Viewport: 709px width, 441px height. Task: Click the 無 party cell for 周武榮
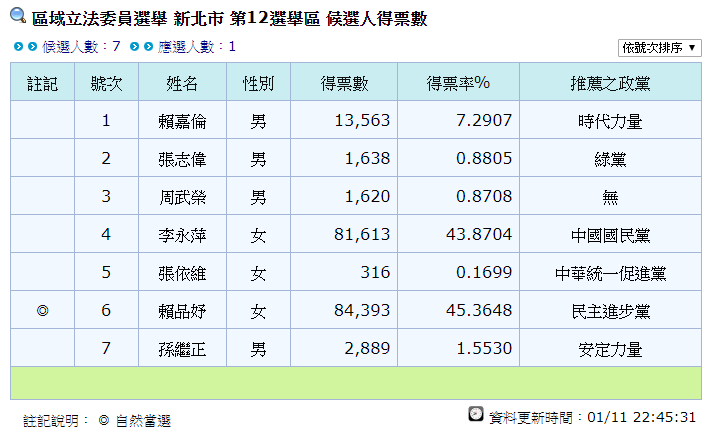coord(610,197)
